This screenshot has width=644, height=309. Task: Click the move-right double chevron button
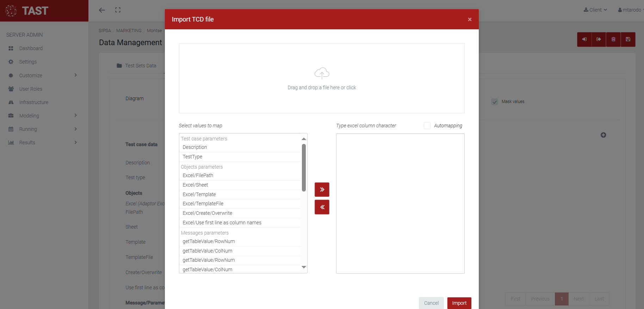point(322,189)
